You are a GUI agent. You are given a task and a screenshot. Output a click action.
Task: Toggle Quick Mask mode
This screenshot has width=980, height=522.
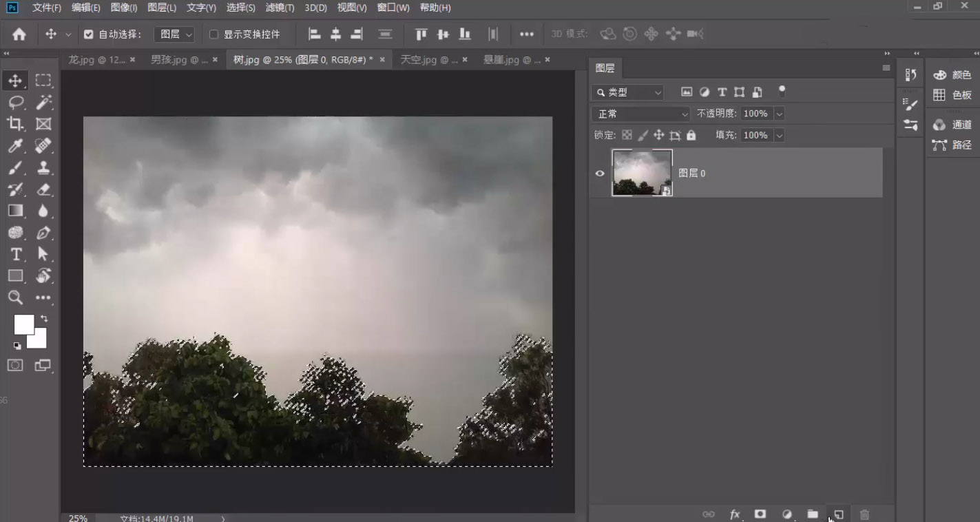[15, 365]
